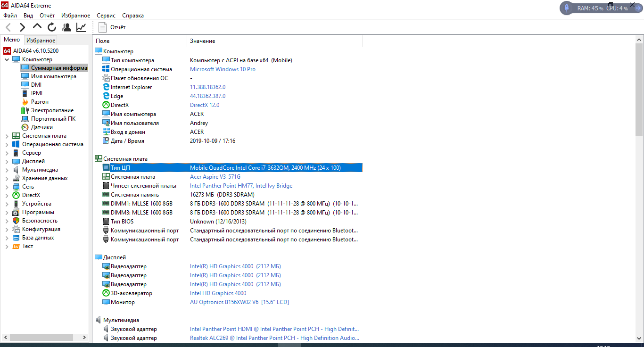The height and width of the screenshot is (347, 644).
Task: Open the Избранное menu
Action: (75, 16)
